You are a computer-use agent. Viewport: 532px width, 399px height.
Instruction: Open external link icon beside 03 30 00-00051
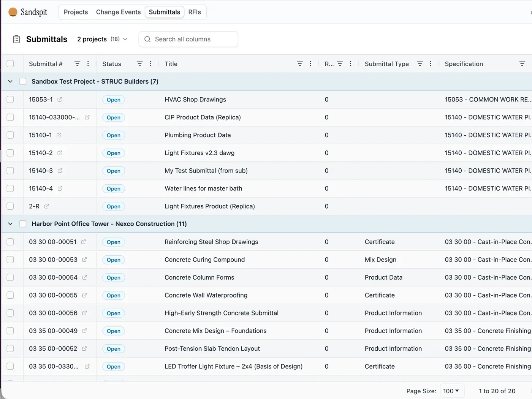tap(84, 242)
